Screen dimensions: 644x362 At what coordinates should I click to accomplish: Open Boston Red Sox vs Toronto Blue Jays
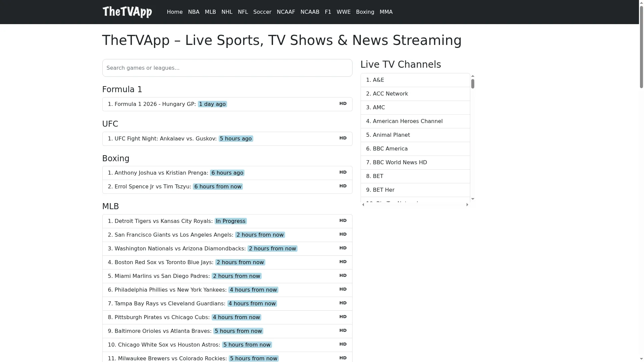(227, 262)
